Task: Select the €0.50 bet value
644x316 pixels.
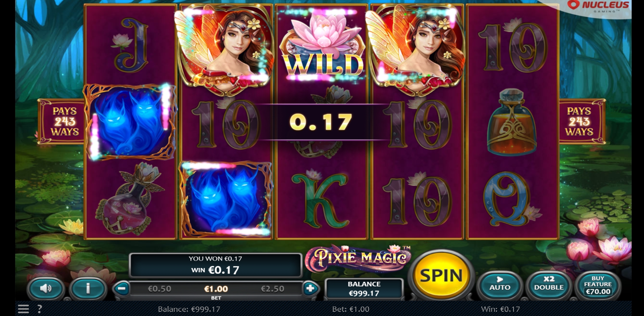Action: (x=159, y=289)
